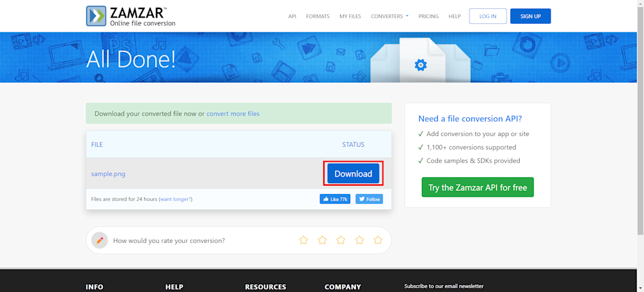
Task: Open the sample.png file link
Action: (108, 173)
